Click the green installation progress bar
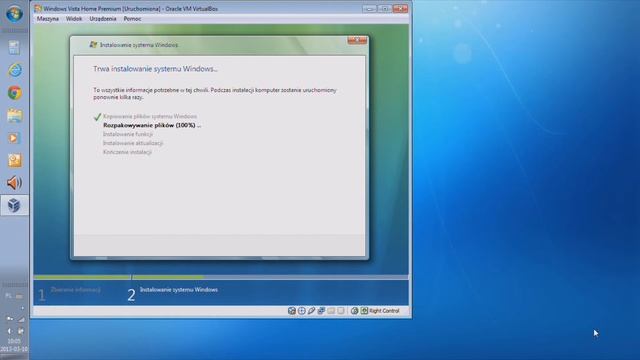This screenshot has height=360, width=640. point(119,277)
